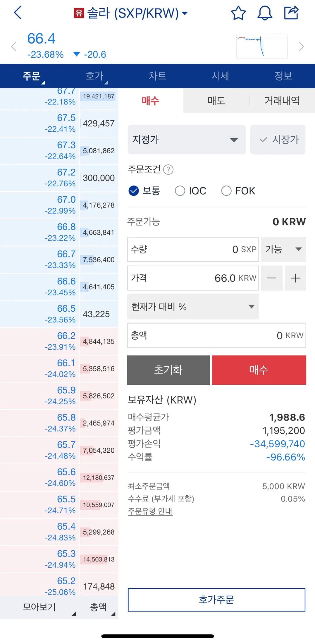
Task: Open the 주문유형 안내 link
Action: tap(150, 511)
